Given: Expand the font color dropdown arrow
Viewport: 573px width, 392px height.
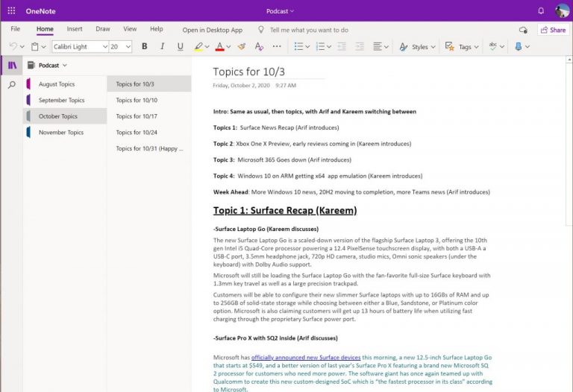Looking at the screenshot, I should click(228, 47).
